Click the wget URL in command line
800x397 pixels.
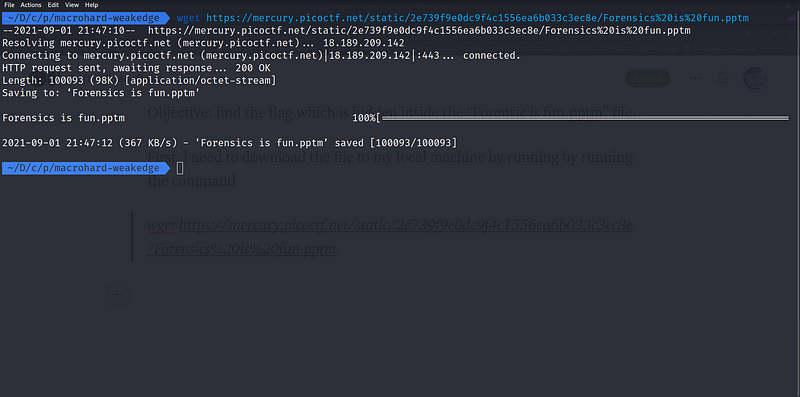coord(477,18)
